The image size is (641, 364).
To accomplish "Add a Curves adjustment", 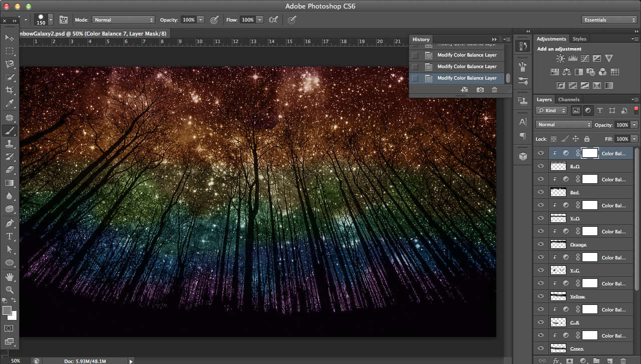I will 584,59.
